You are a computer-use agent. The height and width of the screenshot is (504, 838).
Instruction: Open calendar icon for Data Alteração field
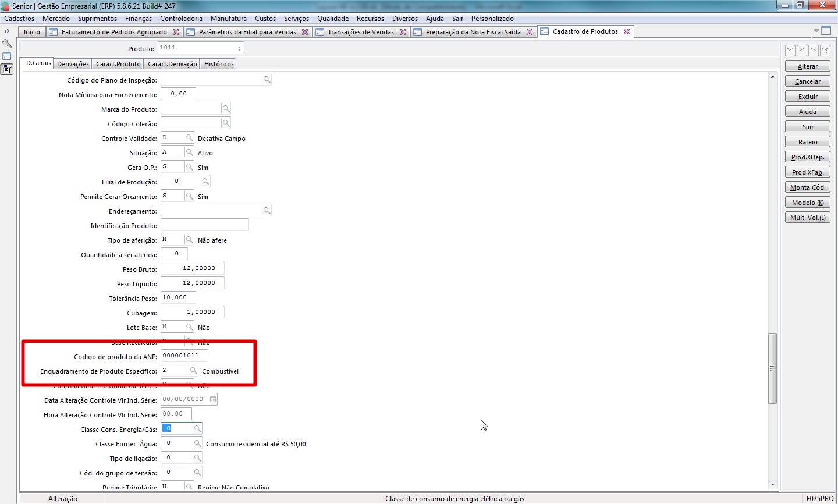pyautogui.click(x=213, y=399)
